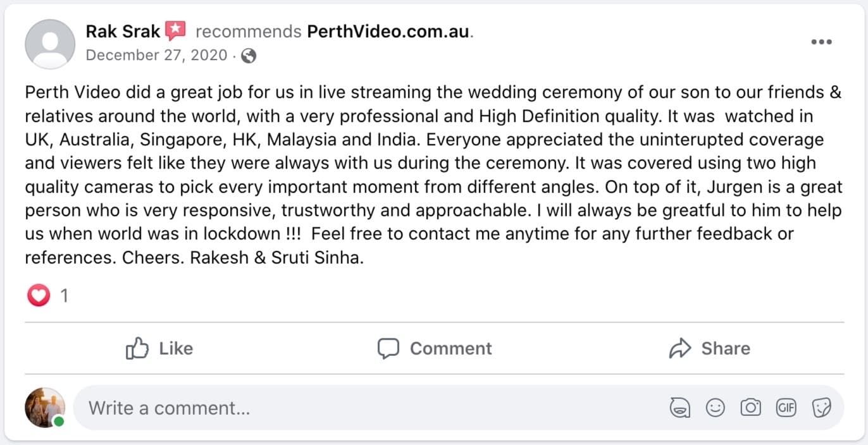Click the red recommendation star badge

coord(175,31)
